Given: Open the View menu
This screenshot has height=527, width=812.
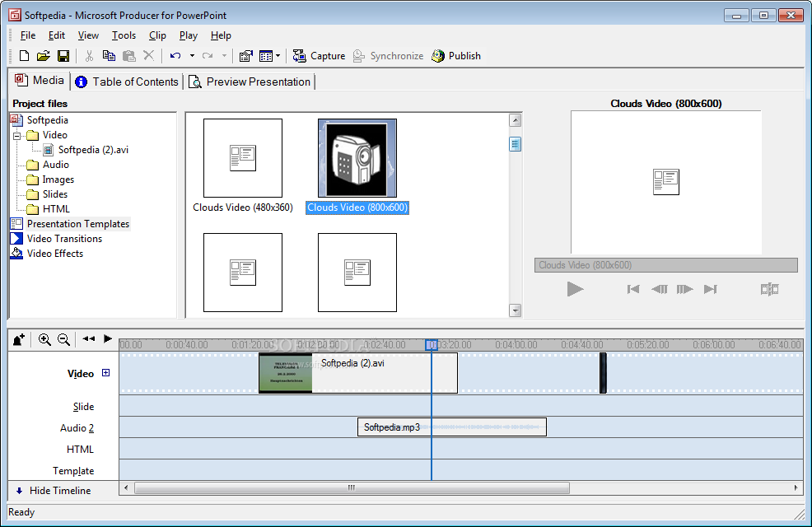Looking at the screenshot, I should coord(88,35).
